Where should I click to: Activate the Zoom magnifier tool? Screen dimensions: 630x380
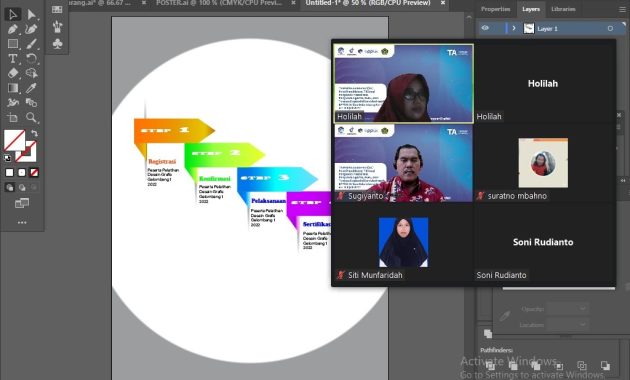[x=31, y=117]
